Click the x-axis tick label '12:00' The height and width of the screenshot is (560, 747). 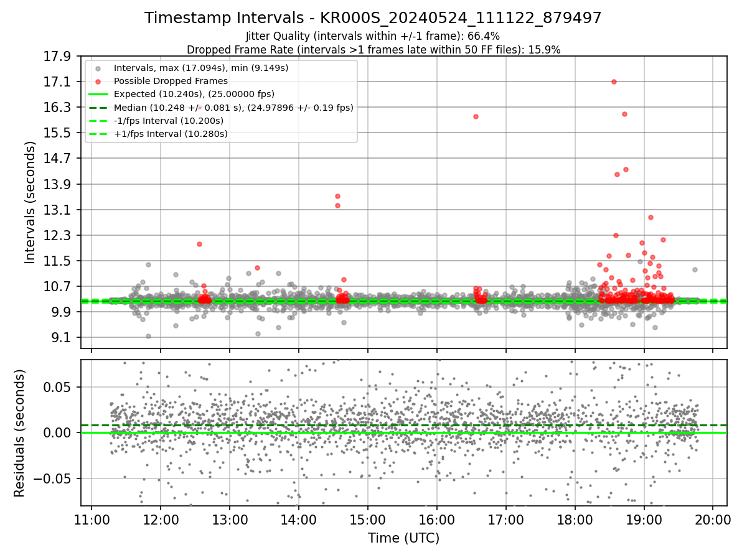pos(161,519)
